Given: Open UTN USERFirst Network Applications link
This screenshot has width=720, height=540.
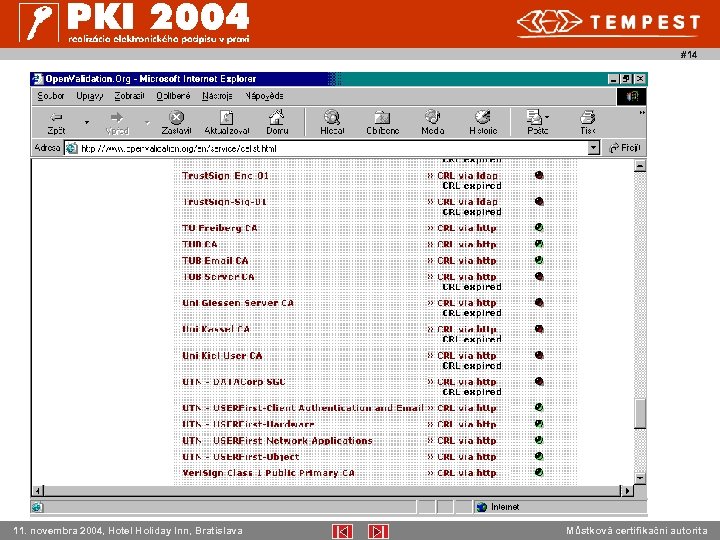Looking at the screenshot, I should 277,441.
